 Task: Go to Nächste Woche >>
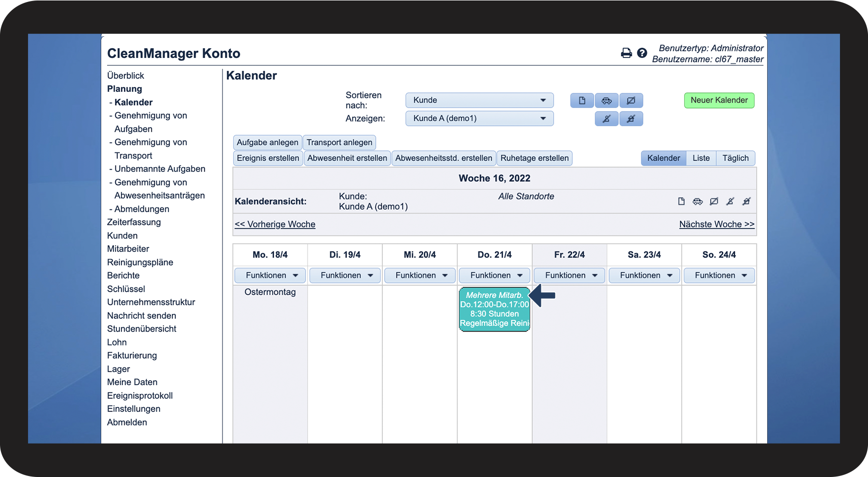coord(717,224)
